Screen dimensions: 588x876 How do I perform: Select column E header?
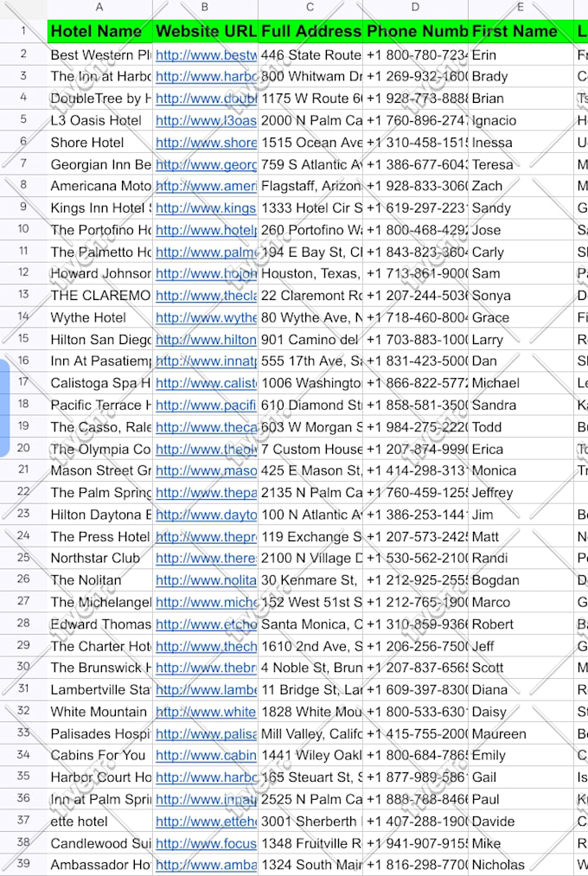click(x=521, y=7)
